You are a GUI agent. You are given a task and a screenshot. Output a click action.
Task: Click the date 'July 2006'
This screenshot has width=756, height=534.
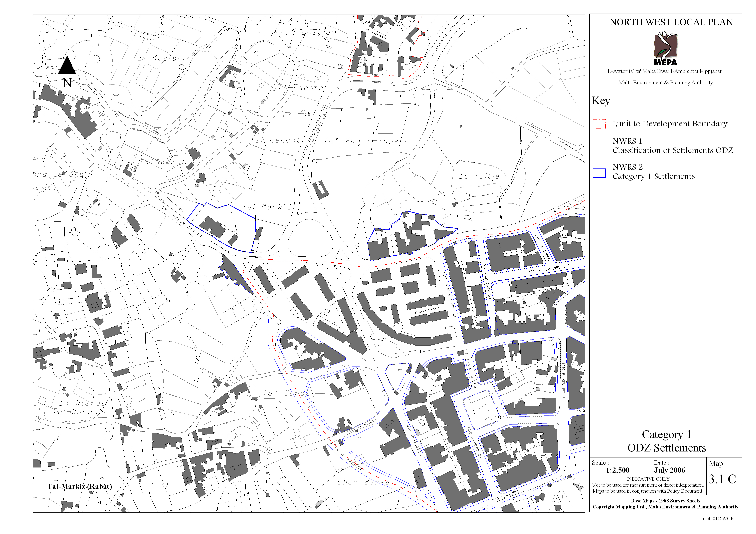669,470
